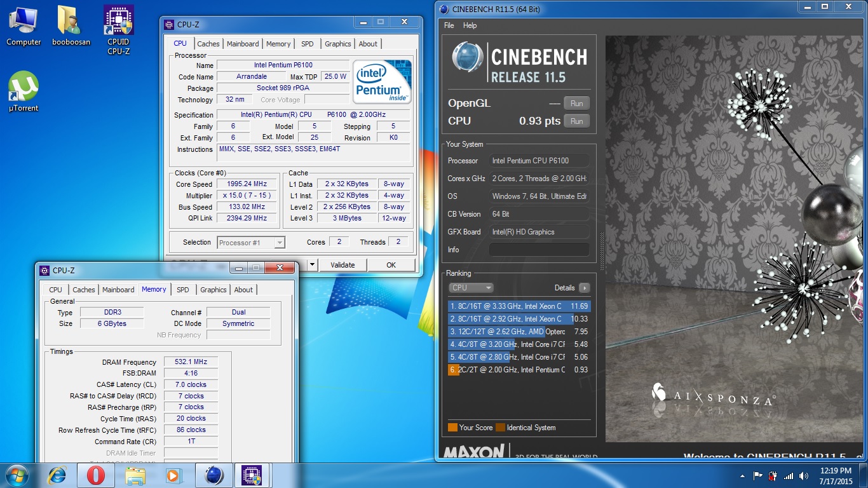
Task: Click the Core Speed value 1995.24 MHz
Action: (247, 184)
